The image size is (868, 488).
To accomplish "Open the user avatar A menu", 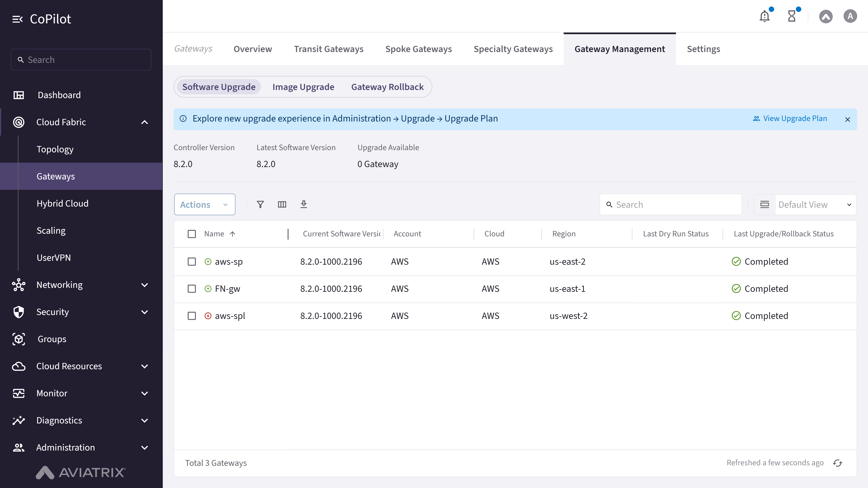I will tap(850, 16).
